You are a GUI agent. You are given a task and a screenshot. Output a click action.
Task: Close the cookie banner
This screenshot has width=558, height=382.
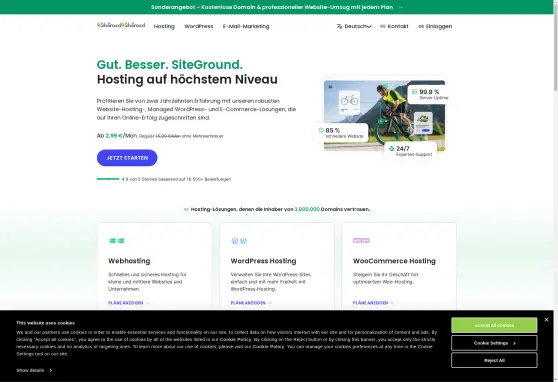(546, 320)
